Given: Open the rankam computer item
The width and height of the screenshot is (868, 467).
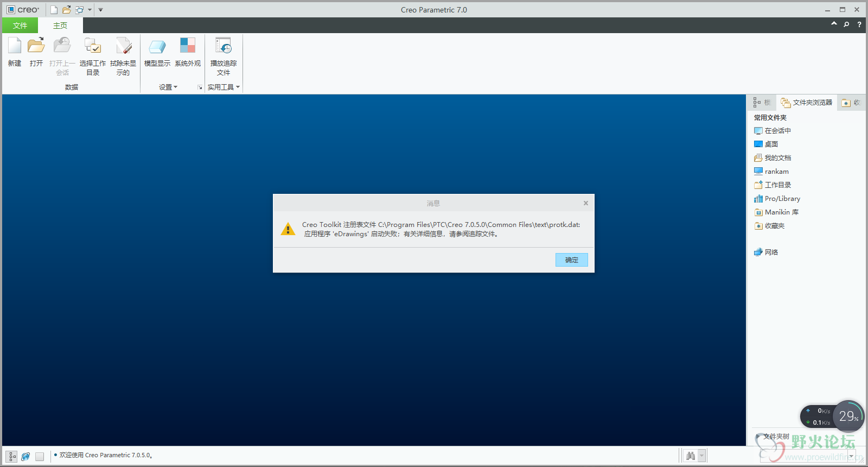Looking at the screenshot, I should [771, 172].
